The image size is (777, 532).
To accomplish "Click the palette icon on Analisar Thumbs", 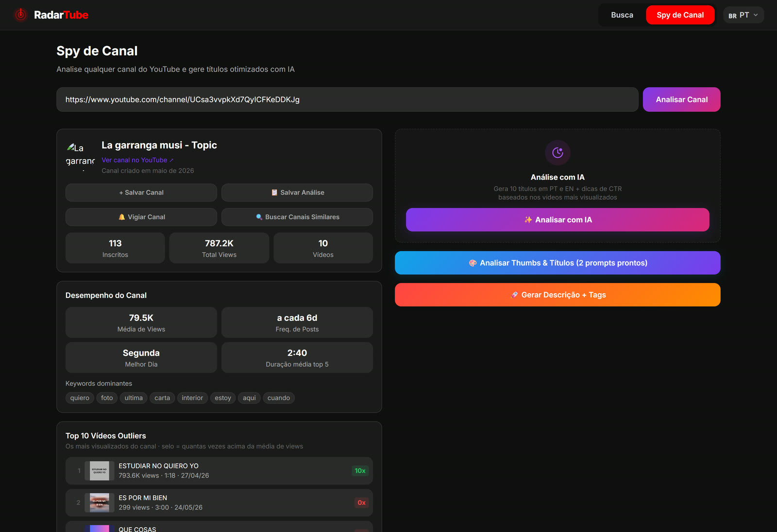I will (473, 263).
